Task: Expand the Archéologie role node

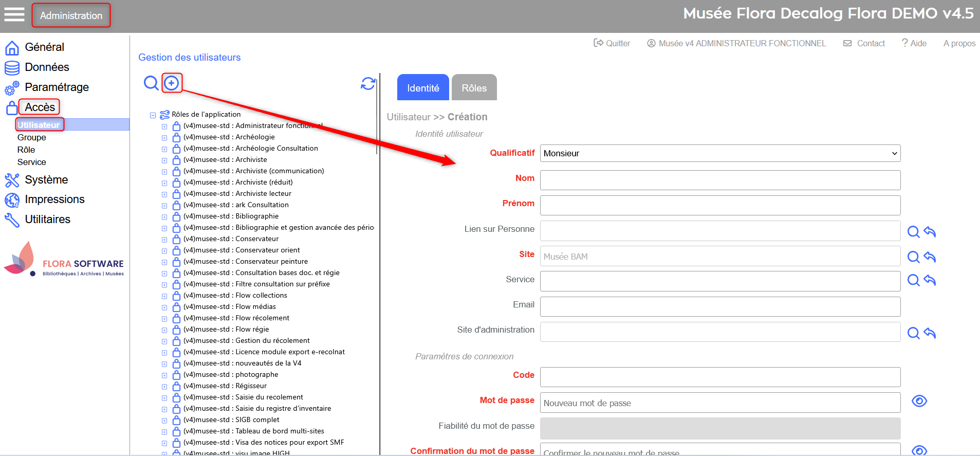Action: pos(164,138)
